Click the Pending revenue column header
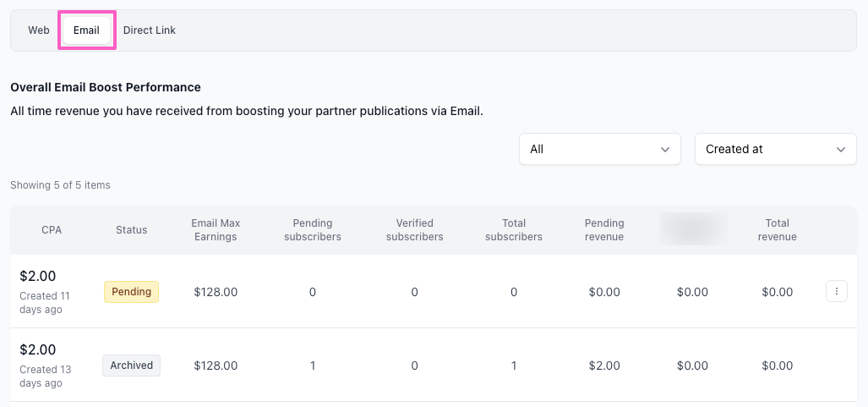This screenshot has height=407, width=868. click(604, 230)
